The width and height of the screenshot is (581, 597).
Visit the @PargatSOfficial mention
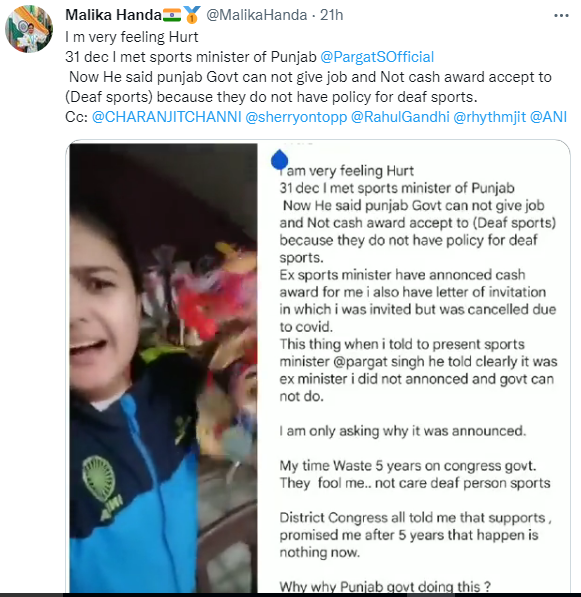[377, 57]
